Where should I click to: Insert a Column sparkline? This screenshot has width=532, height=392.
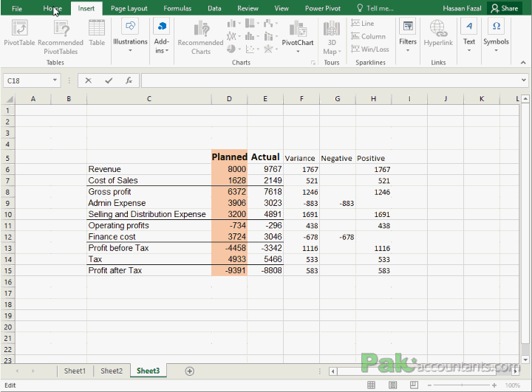coord(368,36)
